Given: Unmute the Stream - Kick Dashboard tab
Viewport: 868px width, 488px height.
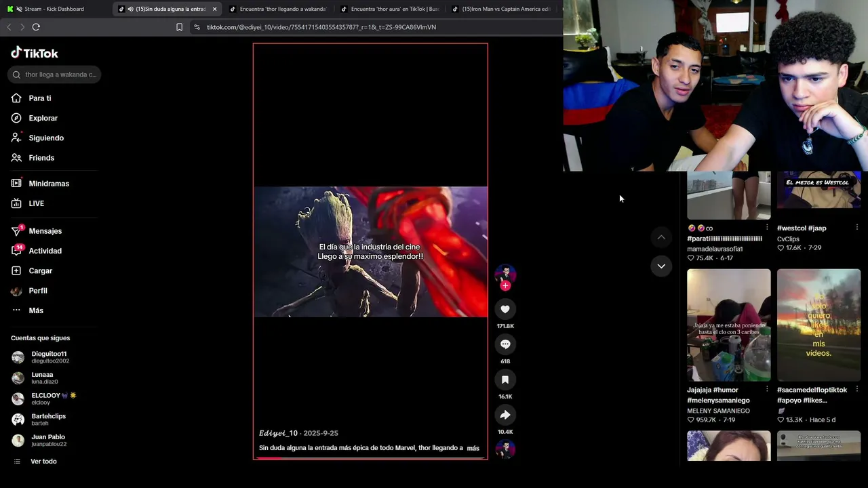Looking at the screenshot, I should 18,9.
